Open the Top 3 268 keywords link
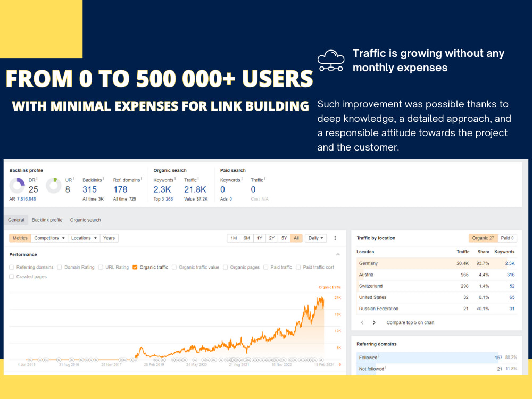 click(x=169, y=199)
